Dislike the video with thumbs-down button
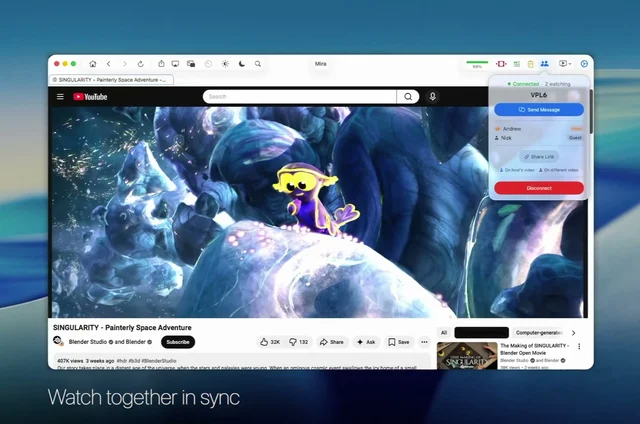 tap(298, 342)
